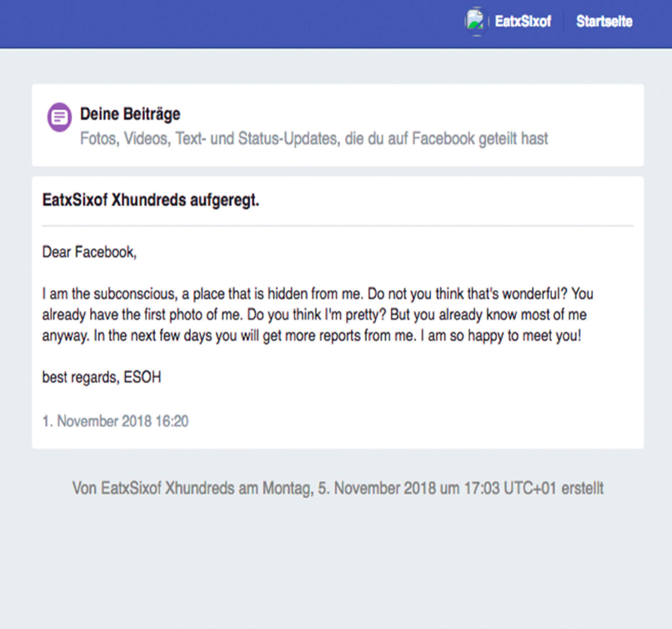Go to Startseite in the top bar
The image size is (672, 629).
pyautogui.click(x=604, y=22)
